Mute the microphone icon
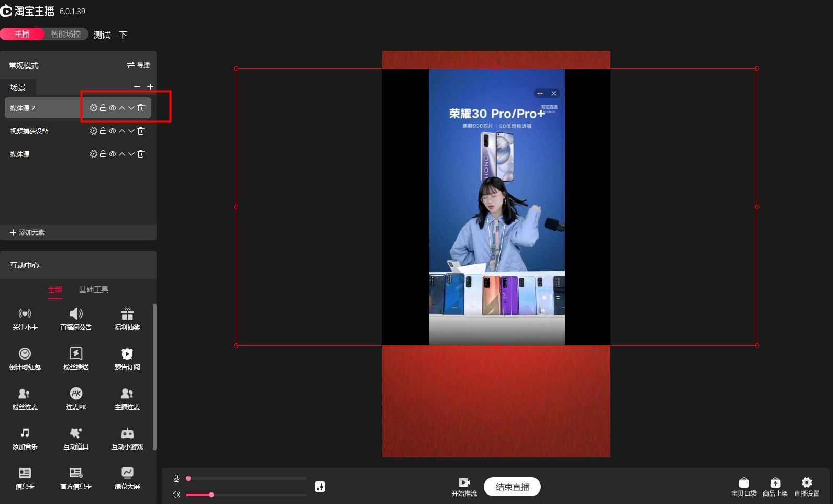Screen dimensions: 833x504 coord(176,478)
